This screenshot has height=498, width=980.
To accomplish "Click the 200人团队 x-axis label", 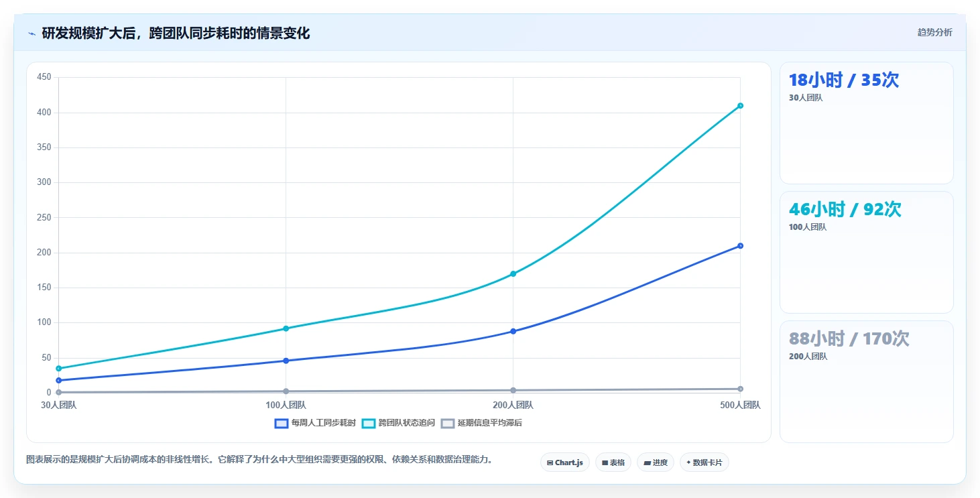I will pos(513,405).
